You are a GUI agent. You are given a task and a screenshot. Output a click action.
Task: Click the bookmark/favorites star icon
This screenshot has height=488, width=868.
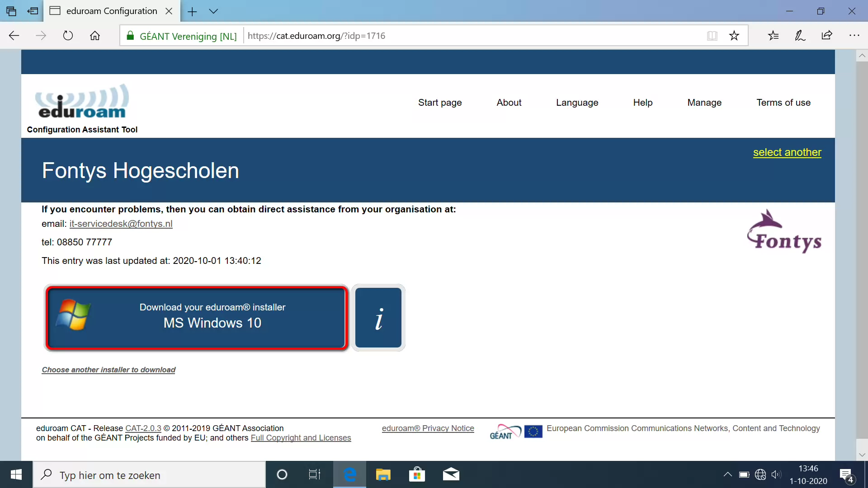[x=734, y=35]
